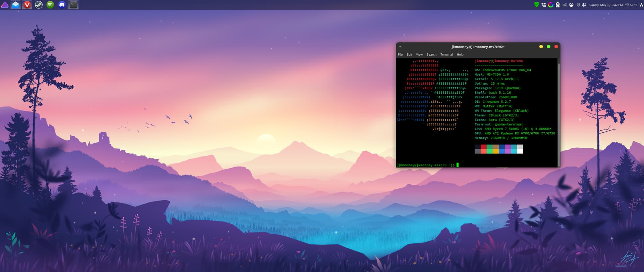Click the 'Theme: CBlack [GTK2/3]' line
Viewport: 644px width, 272px height.
(496, 115)
